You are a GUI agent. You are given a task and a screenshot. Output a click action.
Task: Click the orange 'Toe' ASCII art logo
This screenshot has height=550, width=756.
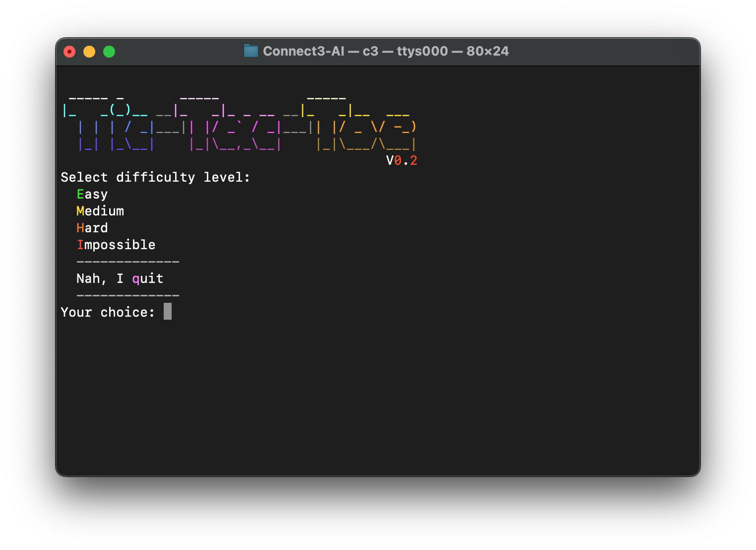point(360,125)
